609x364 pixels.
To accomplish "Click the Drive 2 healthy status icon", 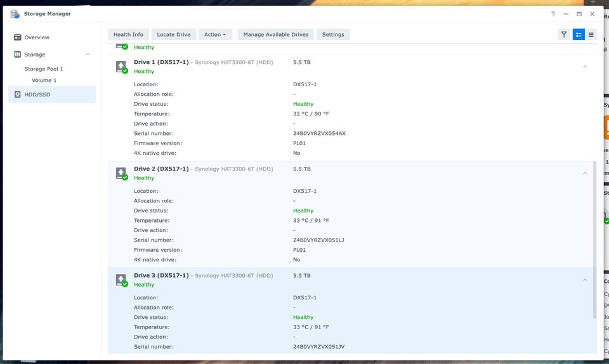I will click(x=121, y=173).
